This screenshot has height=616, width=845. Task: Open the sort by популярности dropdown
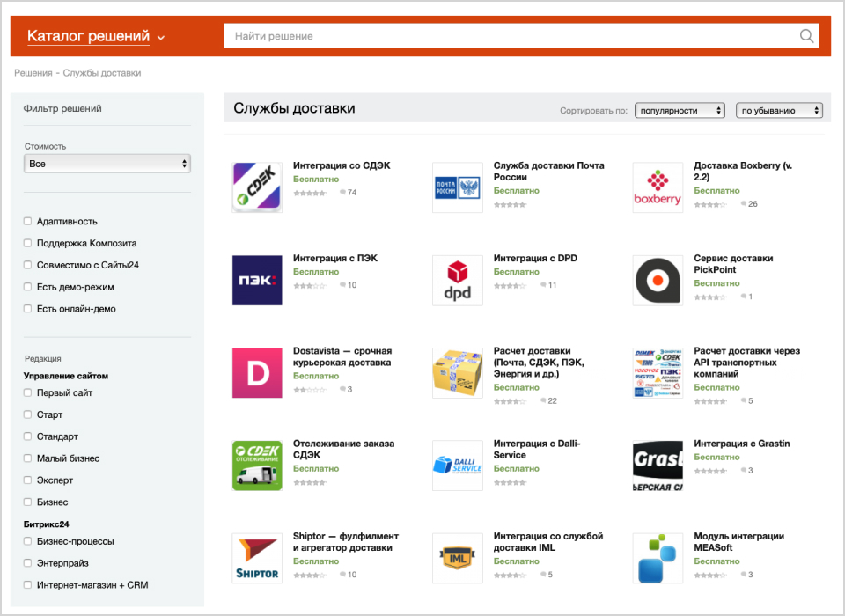(x=680, y=111)
